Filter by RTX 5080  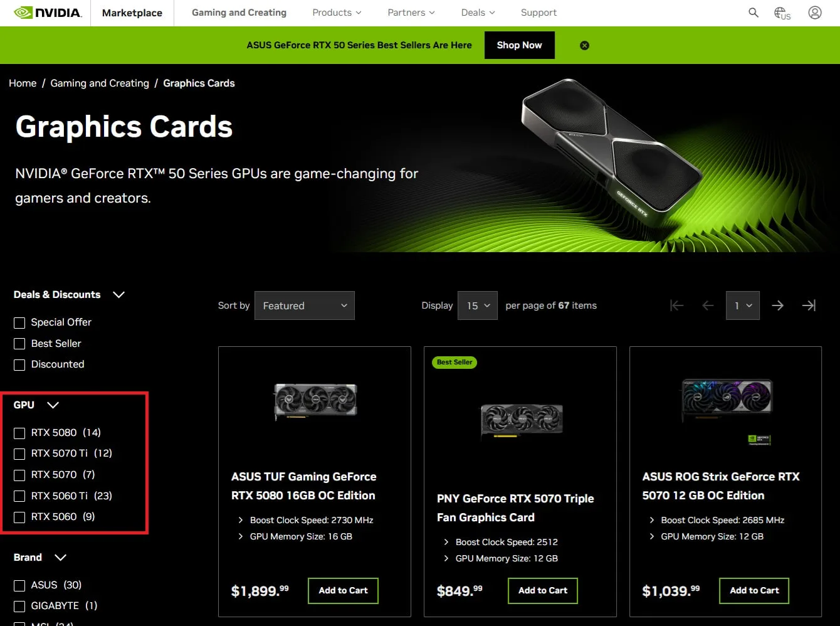pos(19,433)
